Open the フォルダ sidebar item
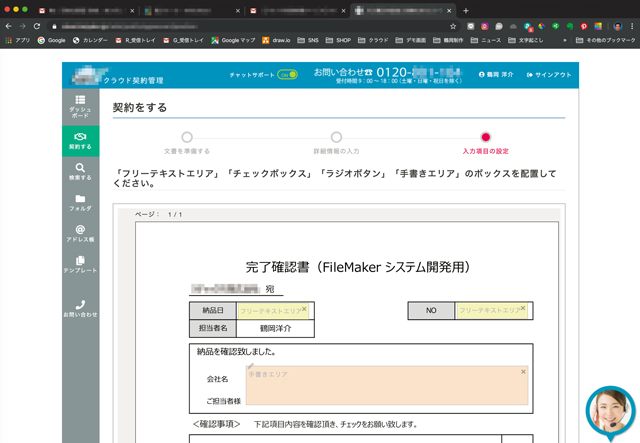 pos(80,203)
